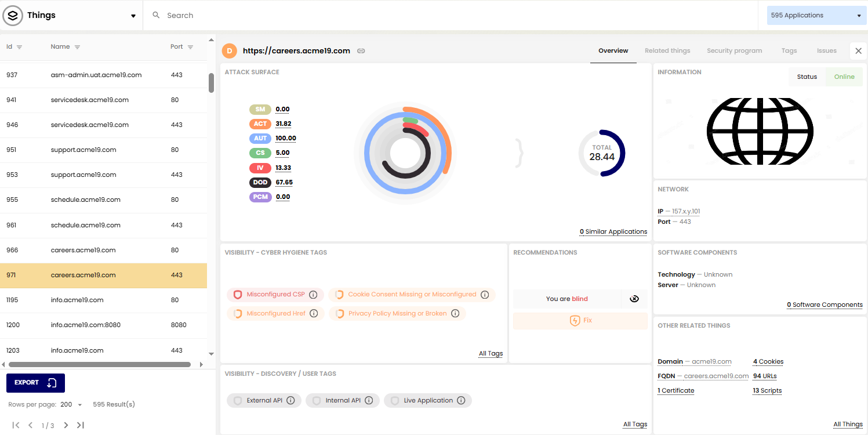
Task: Toggle the Online status button
Action: (844, 77)
